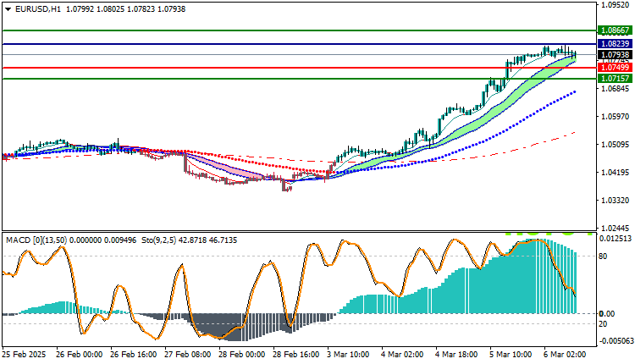Select the 20 level on stochastic scale
The image size is (635, 364).
click(603, 324)
